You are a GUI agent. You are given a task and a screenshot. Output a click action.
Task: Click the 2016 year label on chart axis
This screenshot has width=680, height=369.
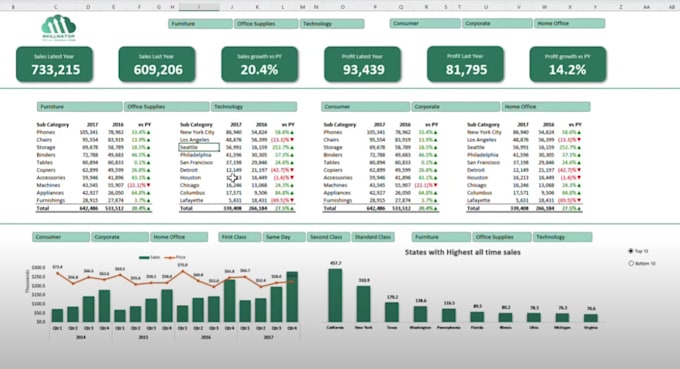(206, 337)
